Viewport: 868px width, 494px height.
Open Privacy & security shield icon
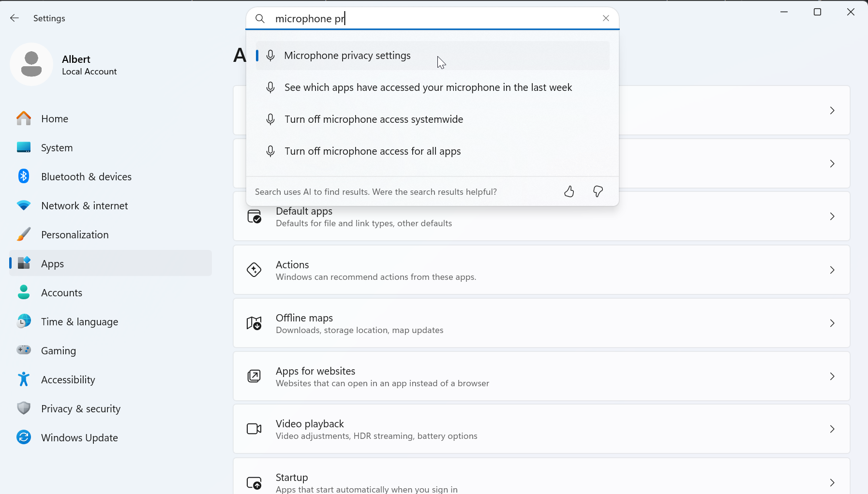point(24,408)
